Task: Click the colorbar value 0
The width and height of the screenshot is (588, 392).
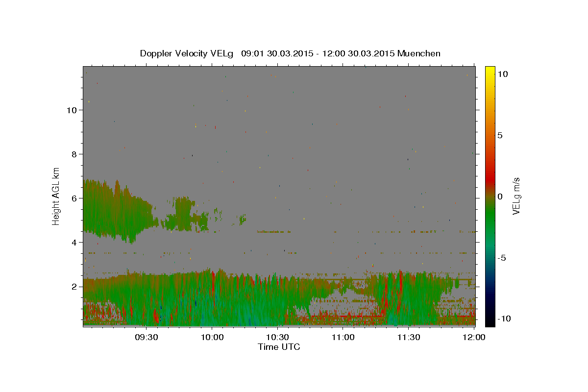Action: click(x=500, y=196)
